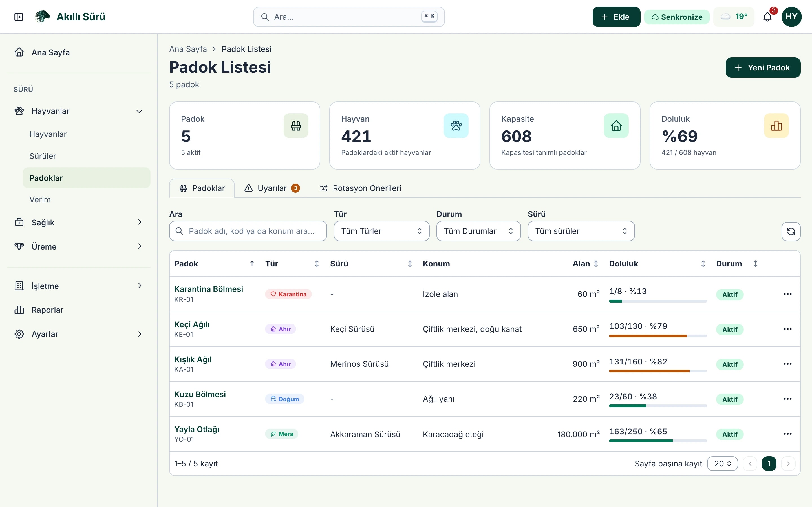Click the Akıllı Sürü logo
This screenshot has width=812, height=507.
pos(70,17)
